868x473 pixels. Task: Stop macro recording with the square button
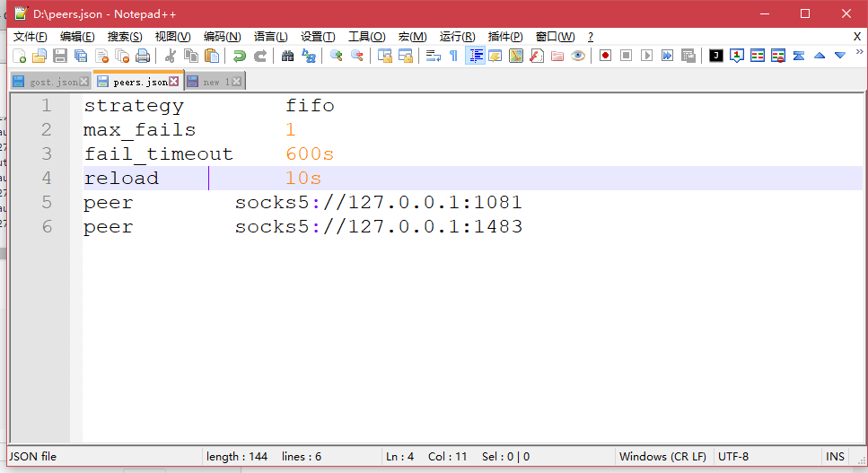point(626,56)
